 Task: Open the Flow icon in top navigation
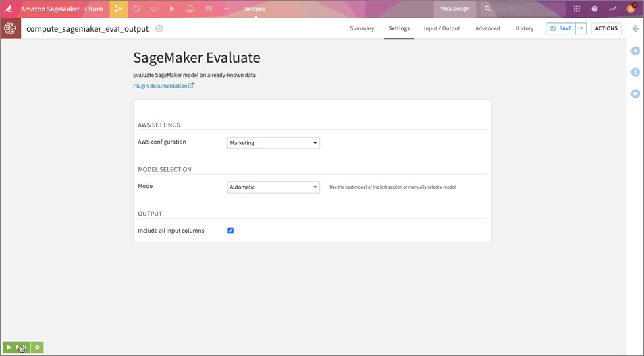tap(119, 9)
